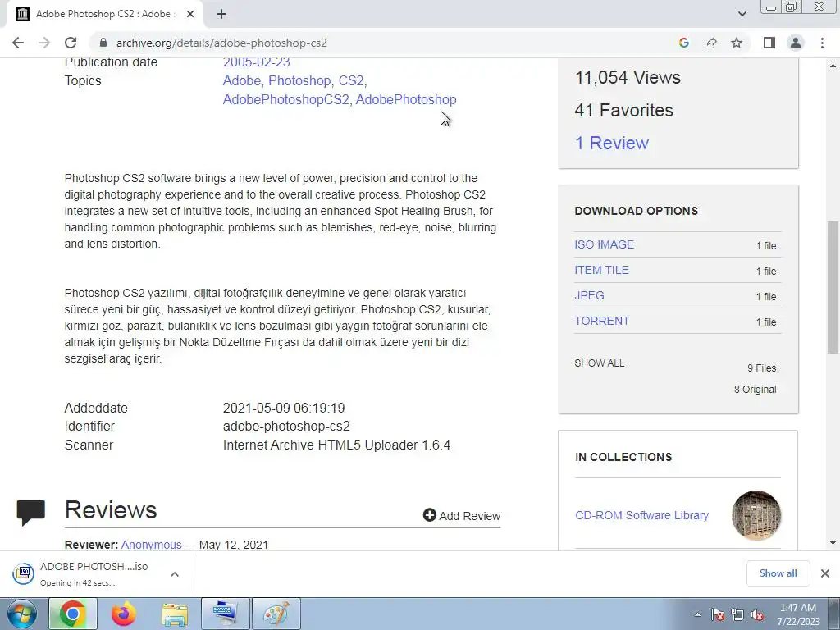Reload the page with refresh icon
Screen dimensions: 840x630
click(x=71, y=43)
